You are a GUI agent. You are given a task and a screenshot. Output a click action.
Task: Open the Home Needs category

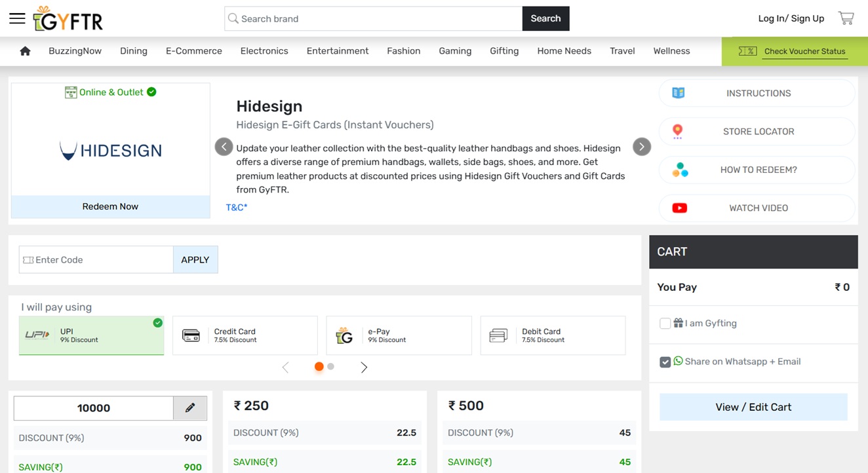pyautogui.click(x=564, y=51)
